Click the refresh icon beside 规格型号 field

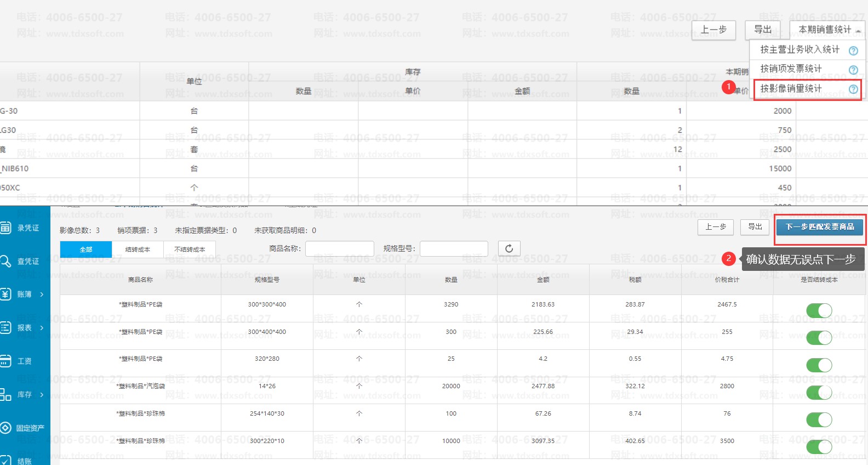click(509, 248)
